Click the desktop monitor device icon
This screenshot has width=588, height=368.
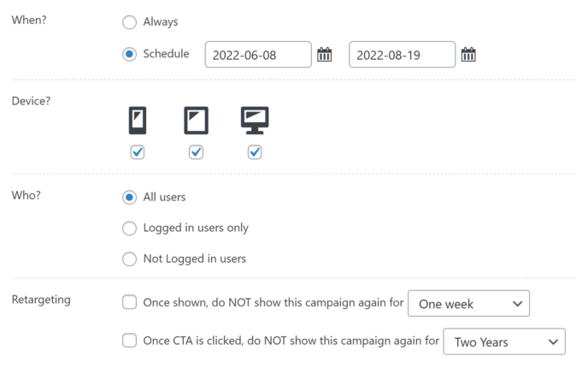click(x=255, y=121)
